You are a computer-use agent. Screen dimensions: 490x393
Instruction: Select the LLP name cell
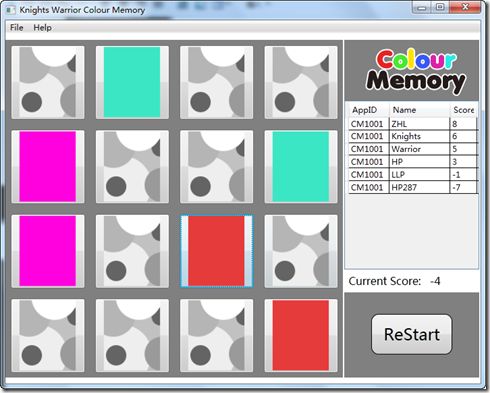click(419, 175)
